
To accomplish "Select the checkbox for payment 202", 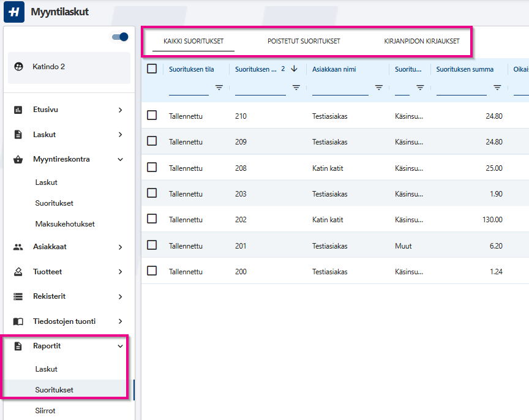I will click(152, 219).
